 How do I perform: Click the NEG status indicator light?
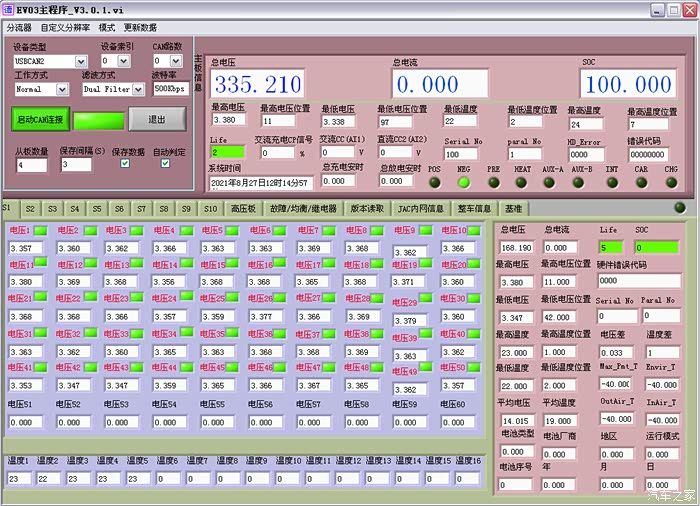pos(464,182)
